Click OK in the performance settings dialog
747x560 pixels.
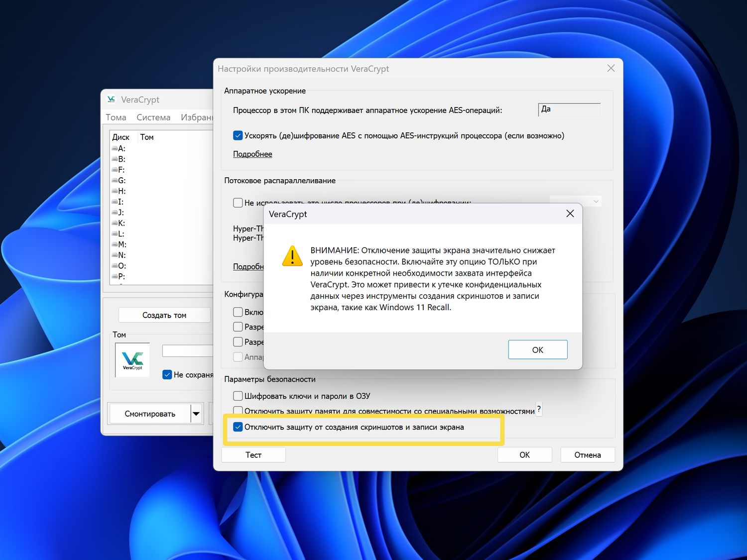click(525, 455)
